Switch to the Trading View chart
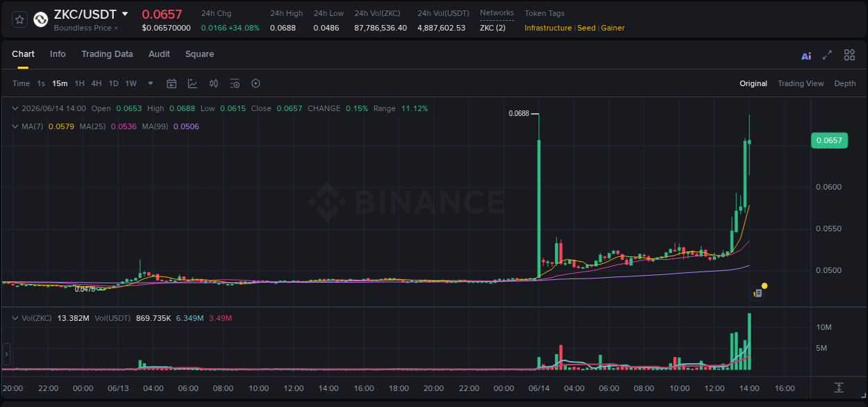Image resolution: width=868 pixels, height=407 pixels. click(801, 83)
